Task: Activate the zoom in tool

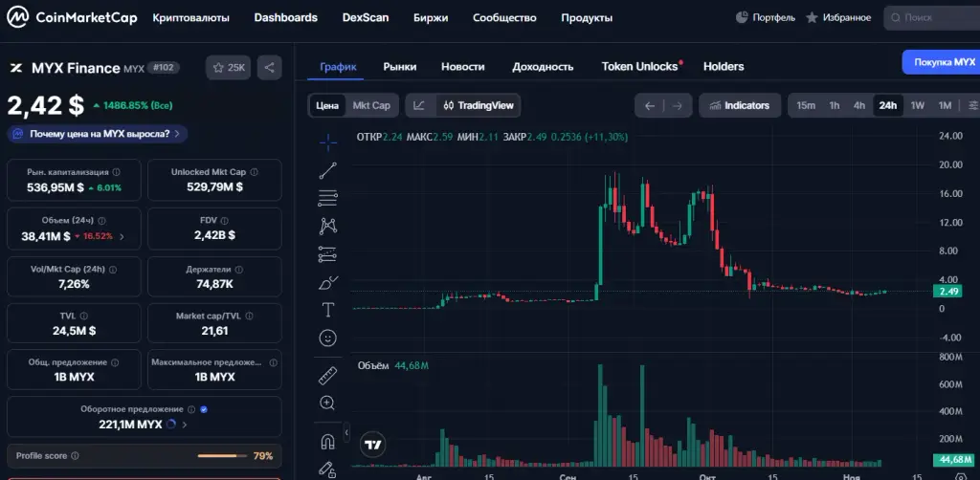Action: click(327, 403)
